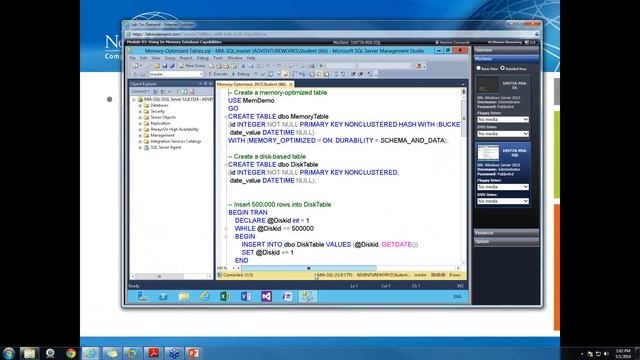The width and height of the screenshot is (640, 360).
Task: Expand the AlwaysOn High Availability node
Action: 140,129
